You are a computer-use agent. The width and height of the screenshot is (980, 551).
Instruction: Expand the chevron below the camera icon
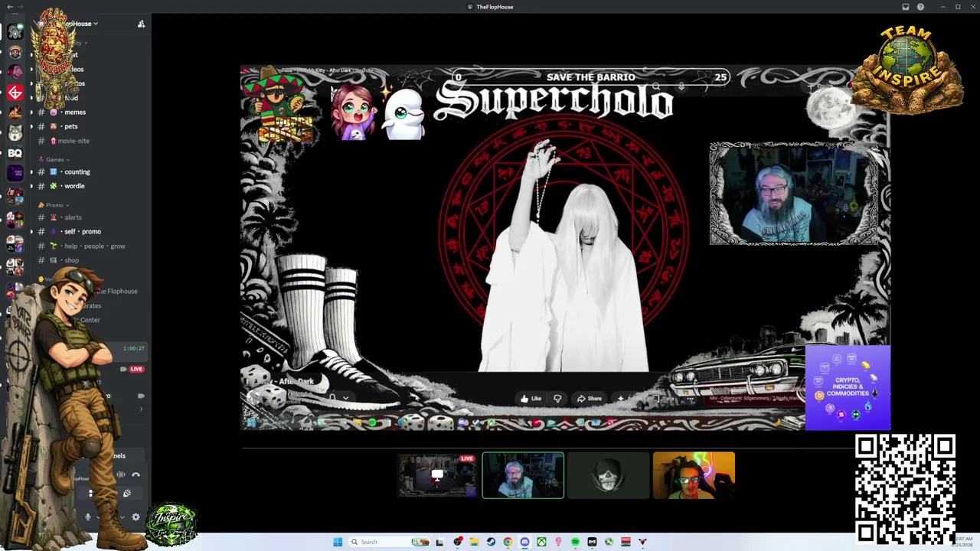(141, 409)
